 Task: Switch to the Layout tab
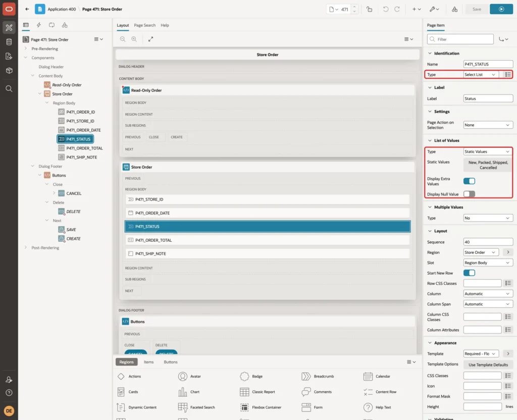(x=123, y=25)
